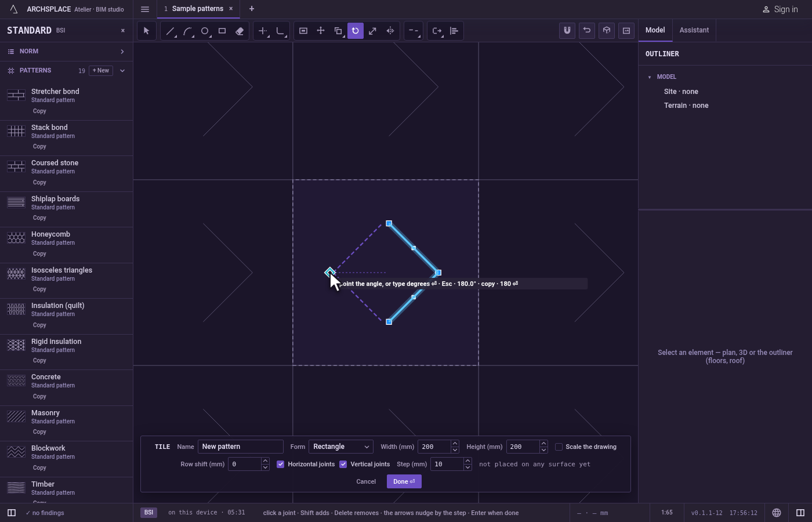Decrease the Step value stepper
Viewport: 812px width, 522px height.
point(467,467)
